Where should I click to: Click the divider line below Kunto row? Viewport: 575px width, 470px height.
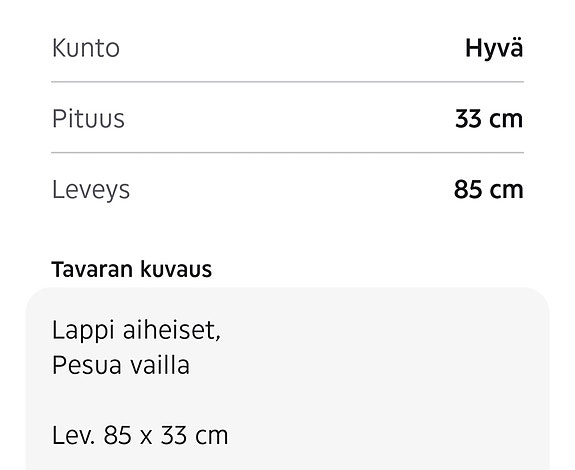[x=288, y=82]
